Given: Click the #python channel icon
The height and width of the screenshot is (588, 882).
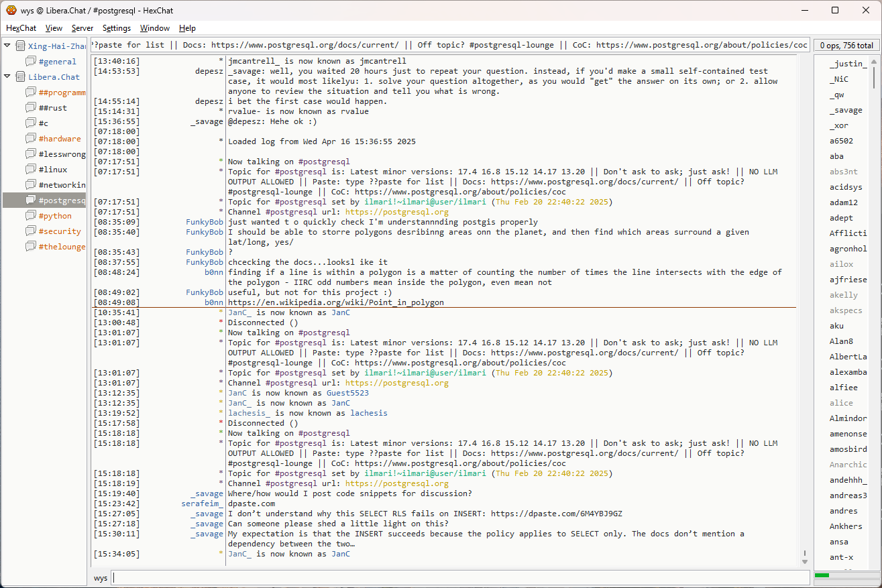Looking at the screenshot, I should coord(31,216).
